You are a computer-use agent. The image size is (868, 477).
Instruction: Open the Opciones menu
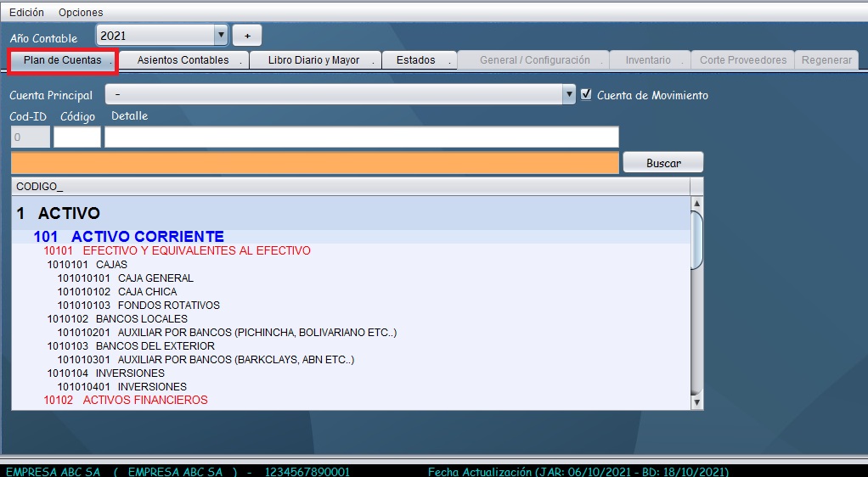click(81, 13)
